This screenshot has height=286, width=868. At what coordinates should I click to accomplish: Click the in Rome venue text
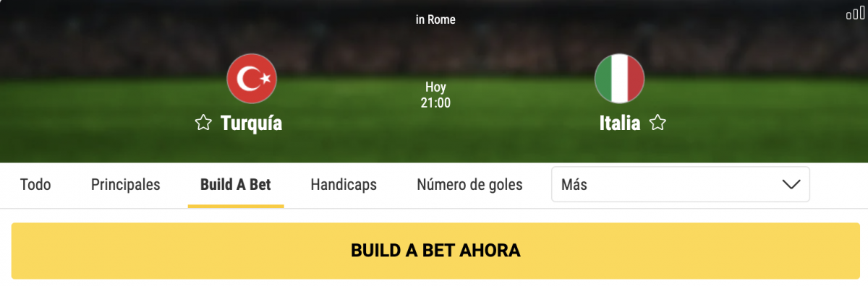pyautogui.click(x=435, y=19)
